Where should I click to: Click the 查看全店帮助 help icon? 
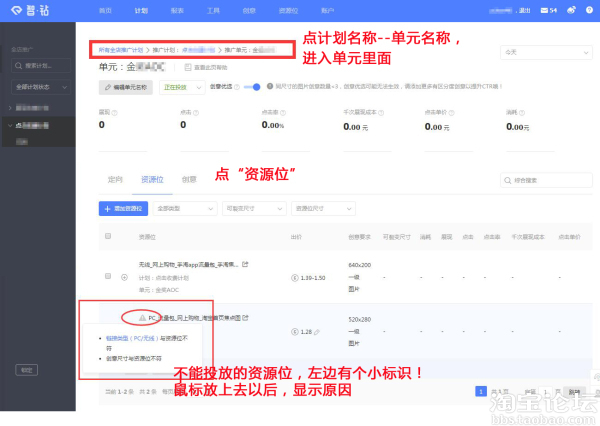[188, 66]
